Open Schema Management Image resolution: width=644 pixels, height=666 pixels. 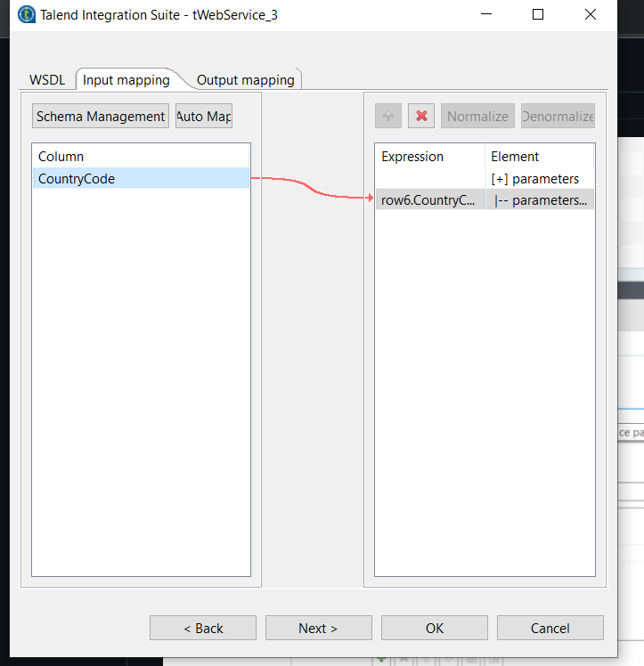click(x=101, y=116)
